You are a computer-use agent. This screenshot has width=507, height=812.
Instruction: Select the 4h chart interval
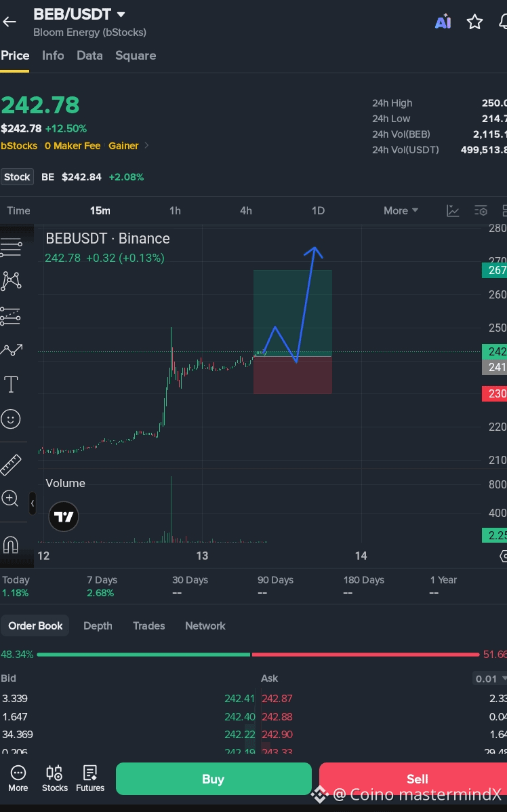(x=246, y=210)
